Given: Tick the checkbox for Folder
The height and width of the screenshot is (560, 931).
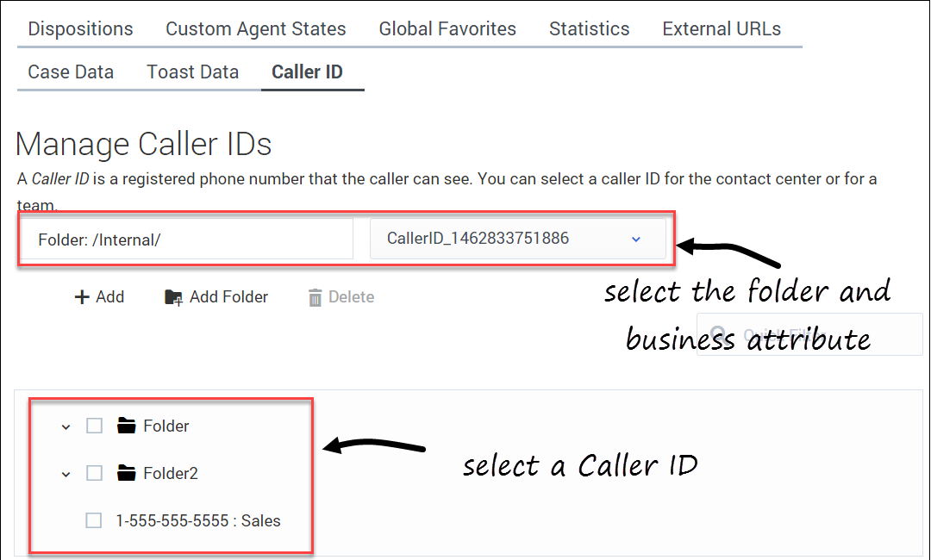Looking at the screenshot, I should tap(94, 426).
